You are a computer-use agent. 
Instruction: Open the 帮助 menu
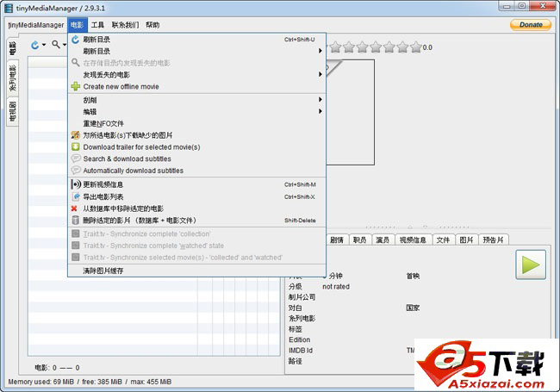(x=152, y=25)
